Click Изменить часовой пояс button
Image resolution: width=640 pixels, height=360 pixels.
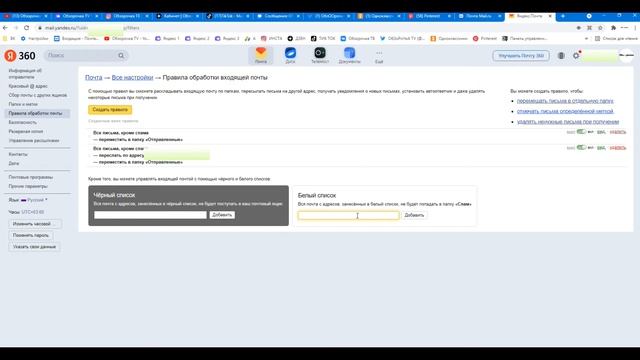click(x=35, y=224)
